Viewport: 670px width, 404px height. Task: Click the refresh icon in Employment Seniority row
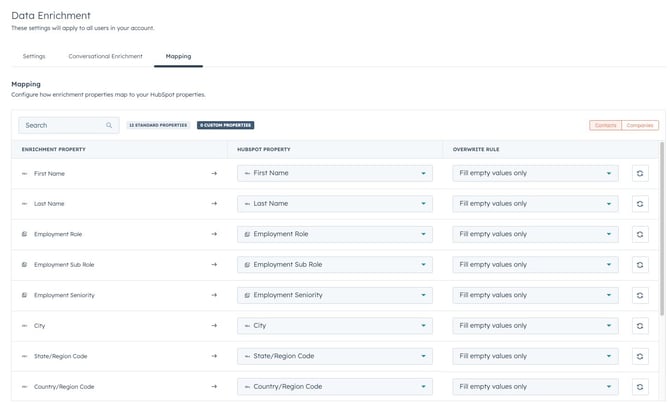[640, 295]
